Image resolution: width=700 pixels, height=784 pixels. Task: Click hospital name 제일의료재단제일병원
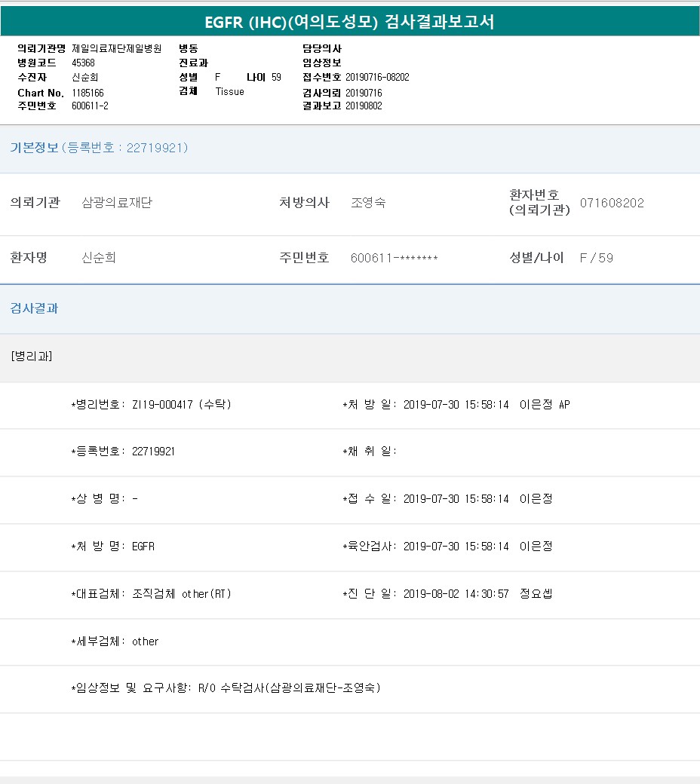116,48
